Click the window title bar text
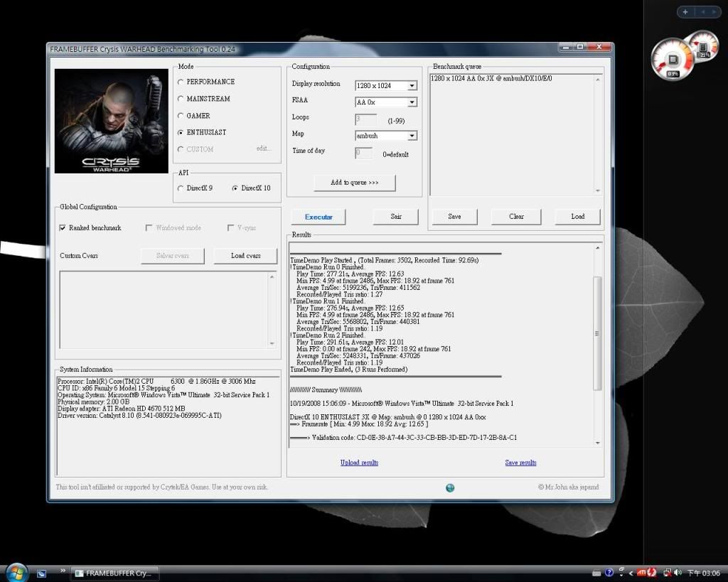 142,49
